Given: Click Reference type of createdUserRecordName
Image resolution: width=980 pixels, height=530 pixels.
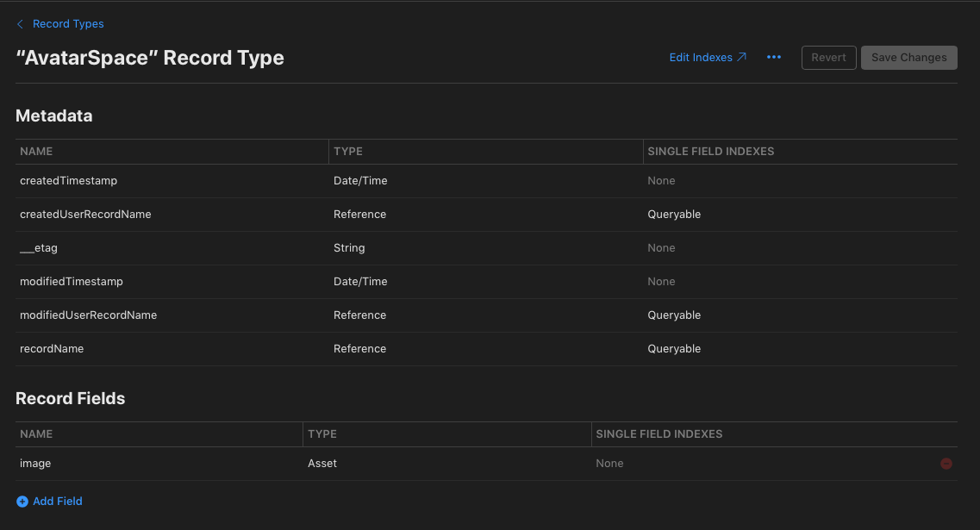Looking at the screenshot, I should point(360,215).
